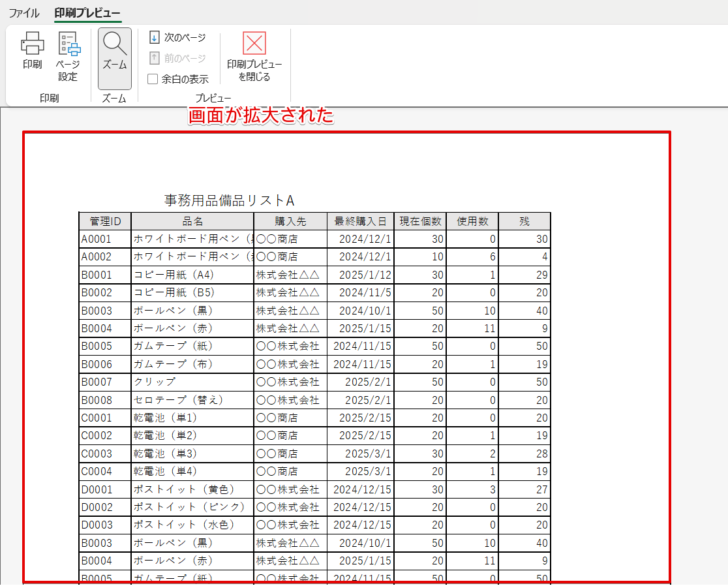The width and height of the screenshot is (728, 586).
Task: Close preview with 印刷プレビューを閉じる
Action: coord(254,57)
